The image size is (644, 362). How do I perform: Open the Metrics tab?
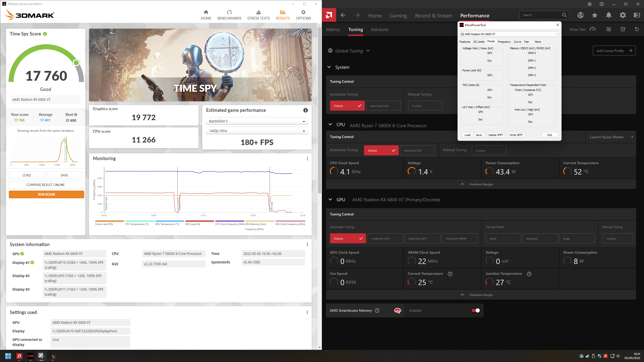click(x=333, y=29)
